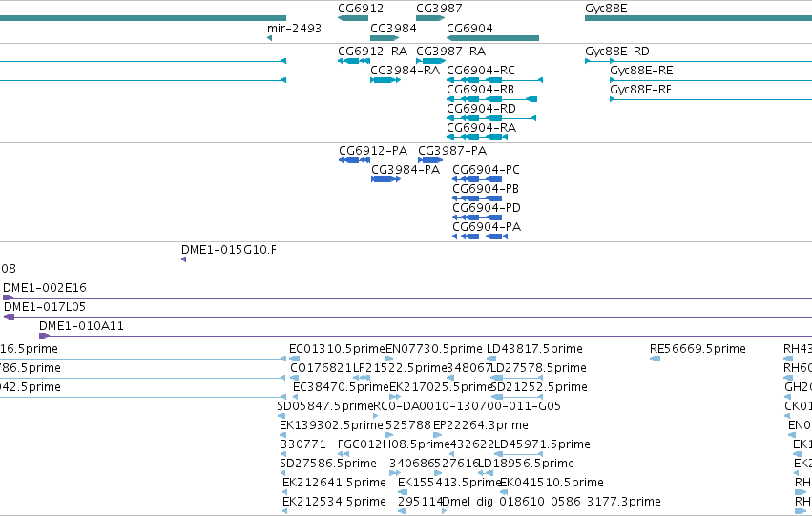812x516 pixels.
Task: Click the EP22264.3prime label
Action: pos(481,425)
